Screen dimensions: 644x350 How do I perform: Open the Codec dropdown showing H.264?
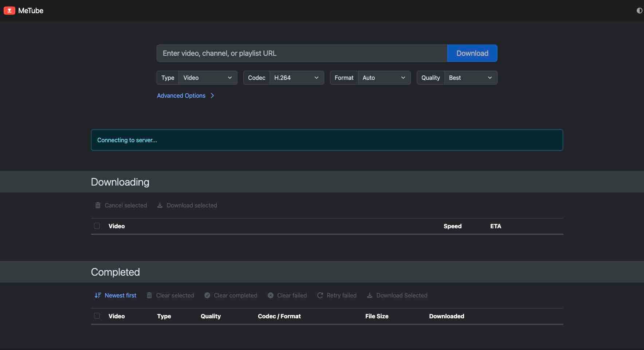pos(297,78)
